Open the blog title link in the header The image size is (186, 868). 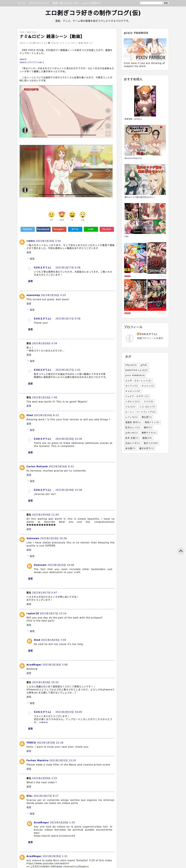coord(93,13)
